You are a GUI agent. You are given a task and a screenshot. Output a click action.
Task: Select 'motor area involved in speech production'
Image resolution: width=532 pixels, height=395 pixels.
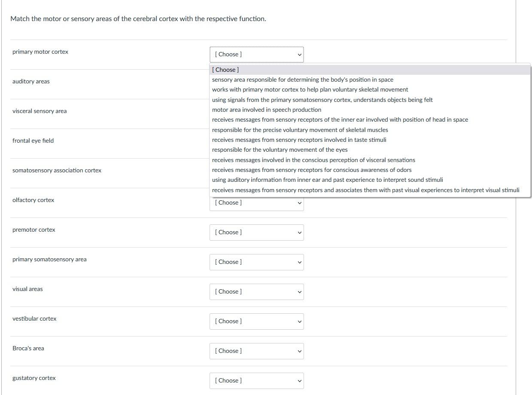[266, 110]
